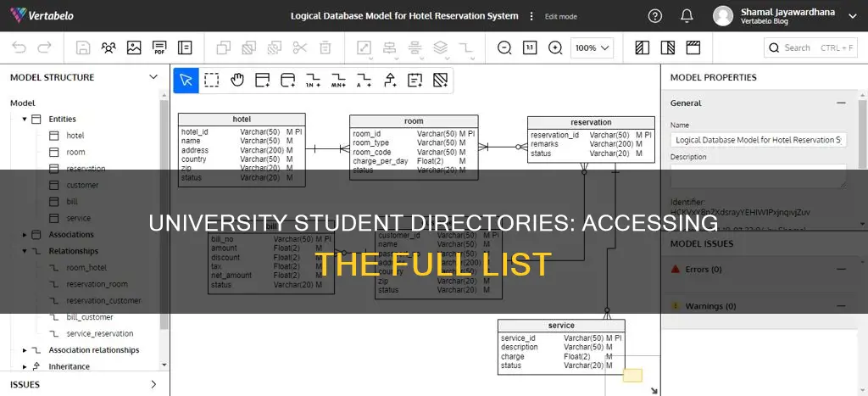Image resolution: width=868 pixels, height=396 pixels.
Task: Expand the Associations tree node
Action: tap(25, 235)
